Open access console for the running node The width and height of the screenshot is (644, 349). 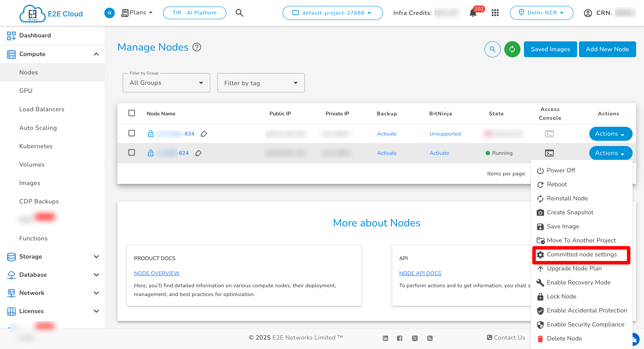550,153
